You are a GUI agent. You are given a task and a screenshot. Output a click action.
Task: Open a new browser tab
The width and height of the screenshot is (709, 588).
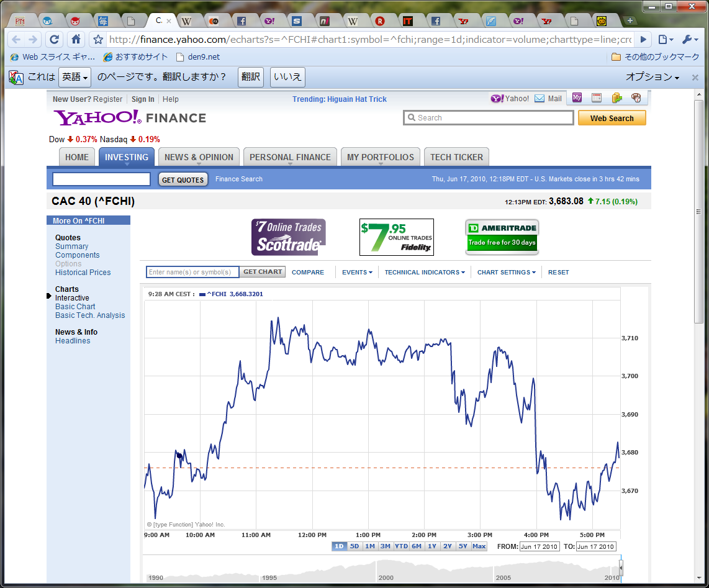pos(630,20)
